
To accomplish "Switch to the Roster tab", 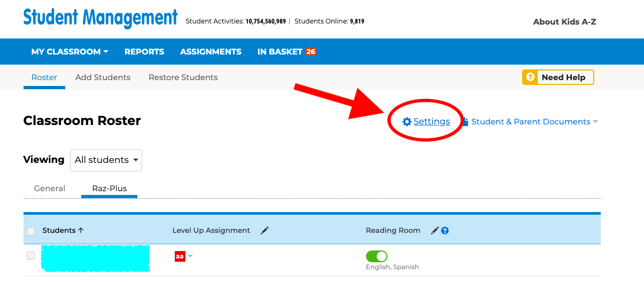I will 44,77.
